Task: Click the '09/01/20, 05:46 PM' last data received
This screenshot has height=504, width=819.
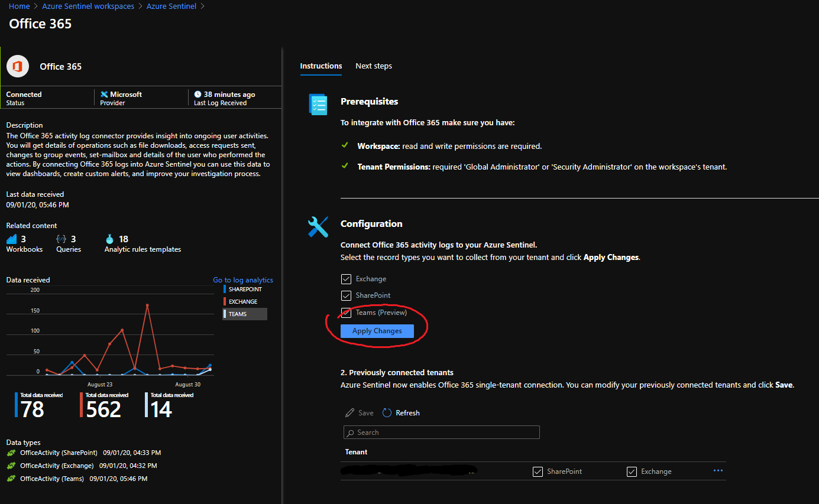Action: (38, 205)
